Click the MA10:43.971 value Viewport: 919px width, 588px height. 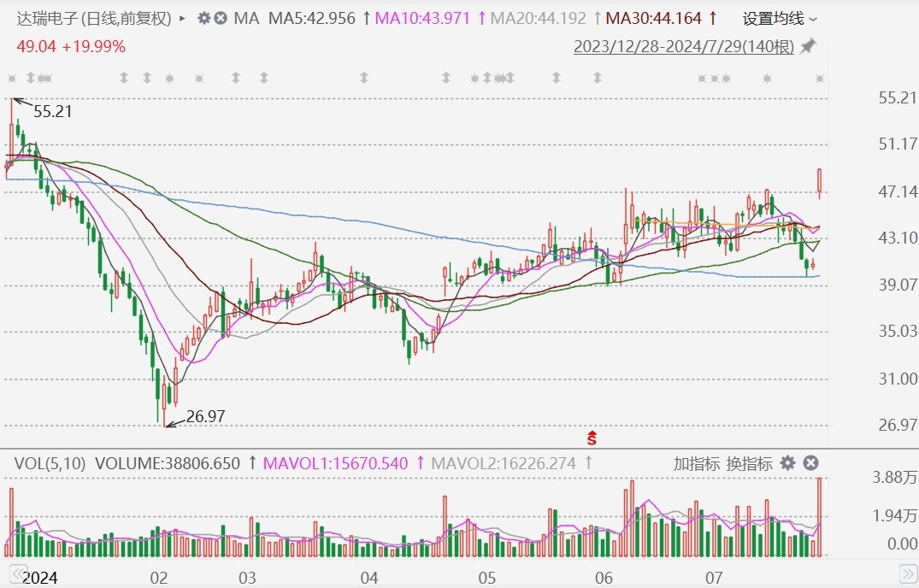click(422, 19)
